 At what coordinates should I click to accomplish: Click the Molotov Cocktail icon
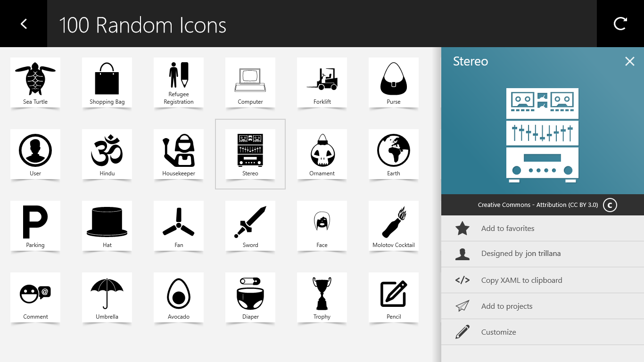coord(393,223)
